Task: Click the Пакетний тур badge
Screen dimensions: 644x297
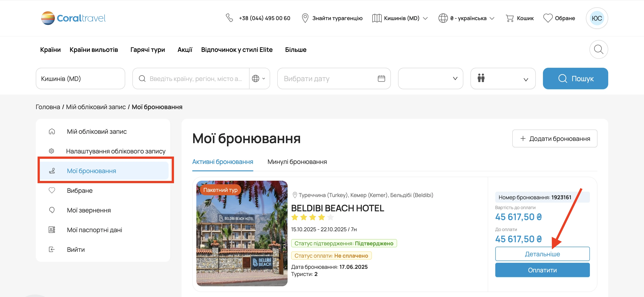Action: tap(220, 190)
